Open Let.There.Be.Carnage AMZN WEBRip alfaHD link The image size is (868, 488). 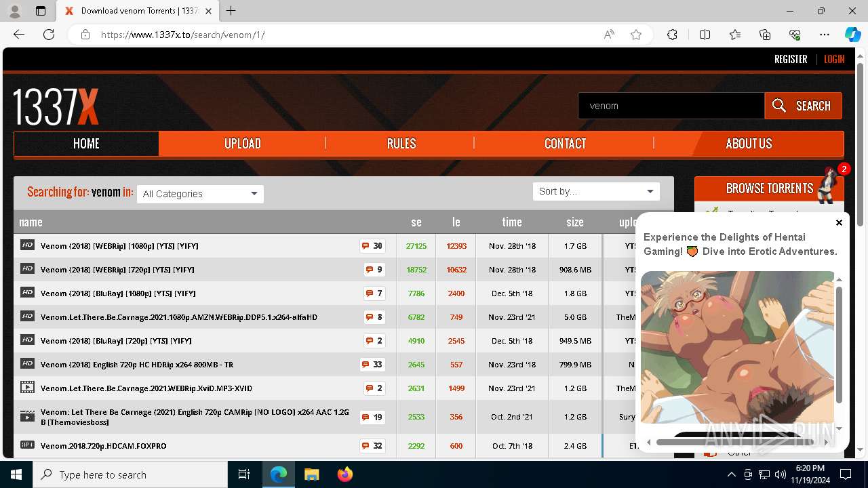179,317
